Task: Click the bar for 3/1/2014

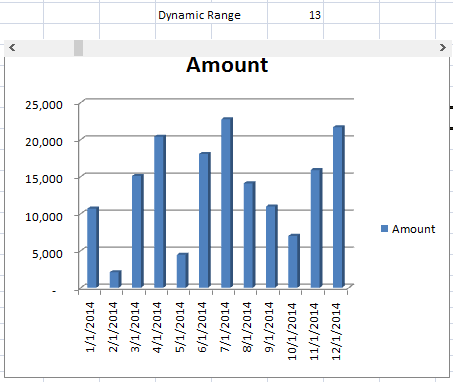Action: click(138, 231)
